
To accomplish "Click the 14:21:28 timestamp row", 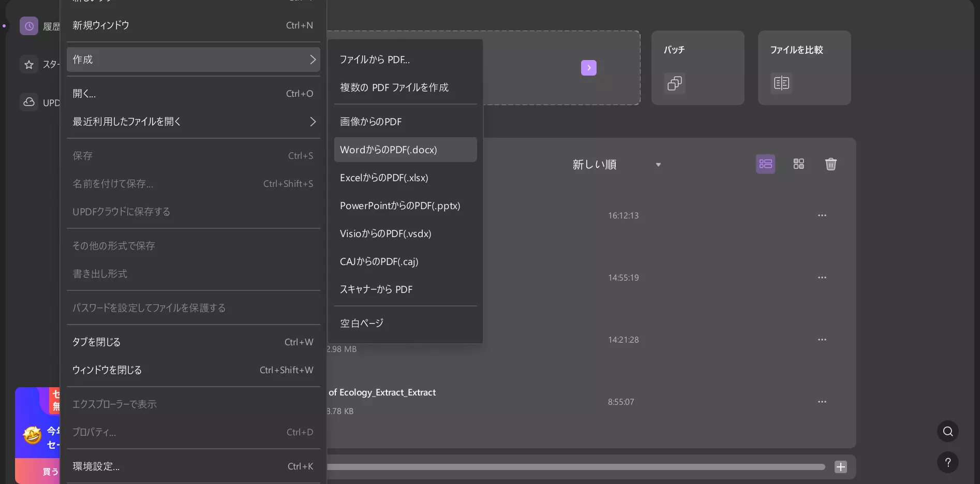I will coord(623,340).
